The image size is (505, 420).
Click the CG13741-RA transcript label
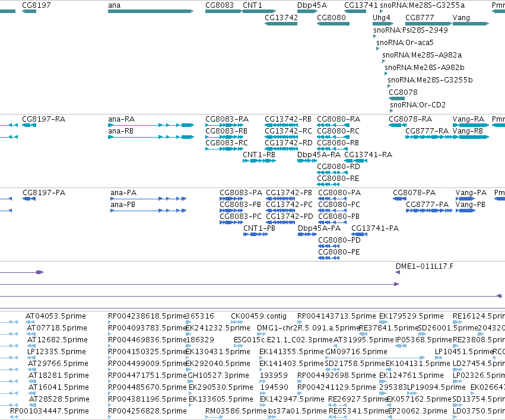click(x=369, y=155)
